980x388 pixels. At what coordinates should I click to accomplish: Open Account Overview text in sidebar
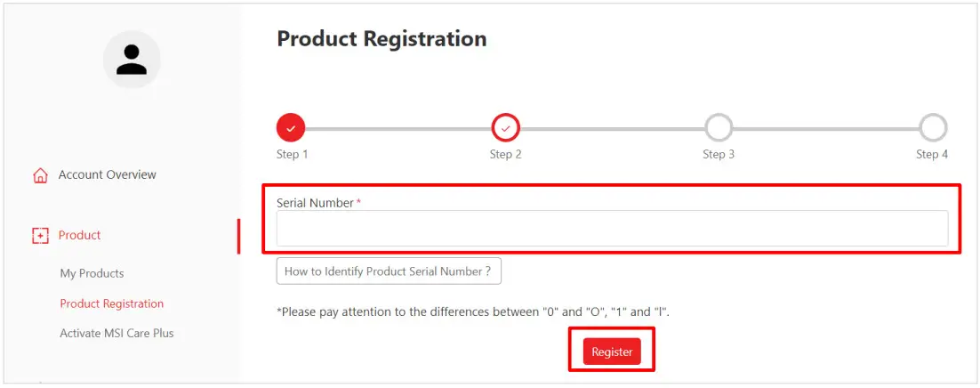pos(107,175)
